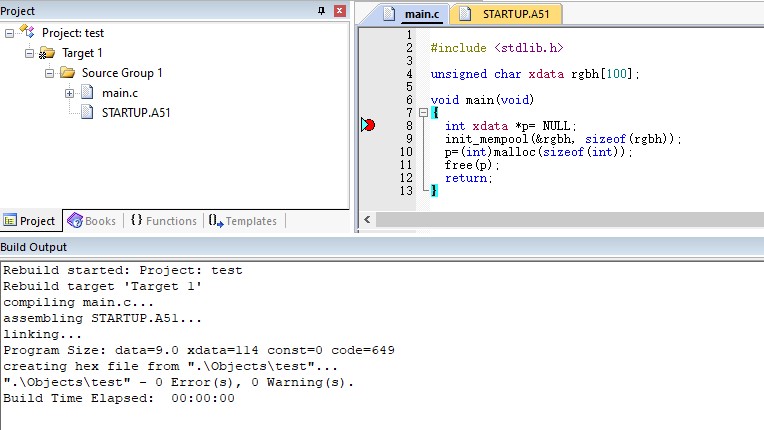Image resolution: width=764 pixels, height=430 pixels.
Task: Remove the red breakpoint marker on line 7
Action: (x=367, y=125)
